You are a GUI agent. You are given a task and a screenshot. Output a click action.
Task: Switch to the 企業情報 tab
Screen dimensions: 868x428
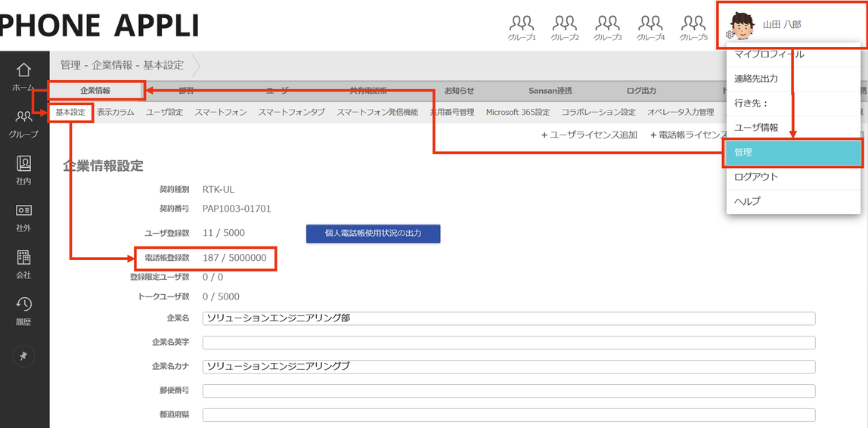point(95,91)
